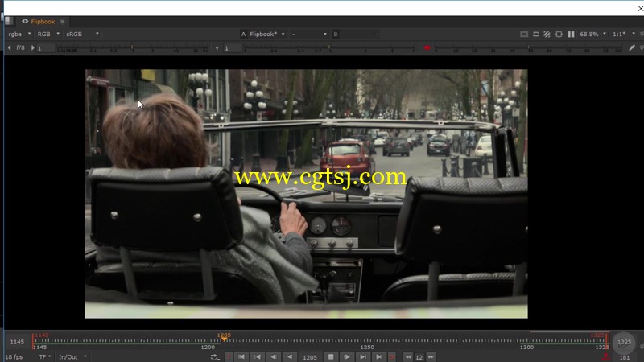Click the red marker icon beside 181
The height and width of the screenshot is (362, 644).
[x=605, y=356]
